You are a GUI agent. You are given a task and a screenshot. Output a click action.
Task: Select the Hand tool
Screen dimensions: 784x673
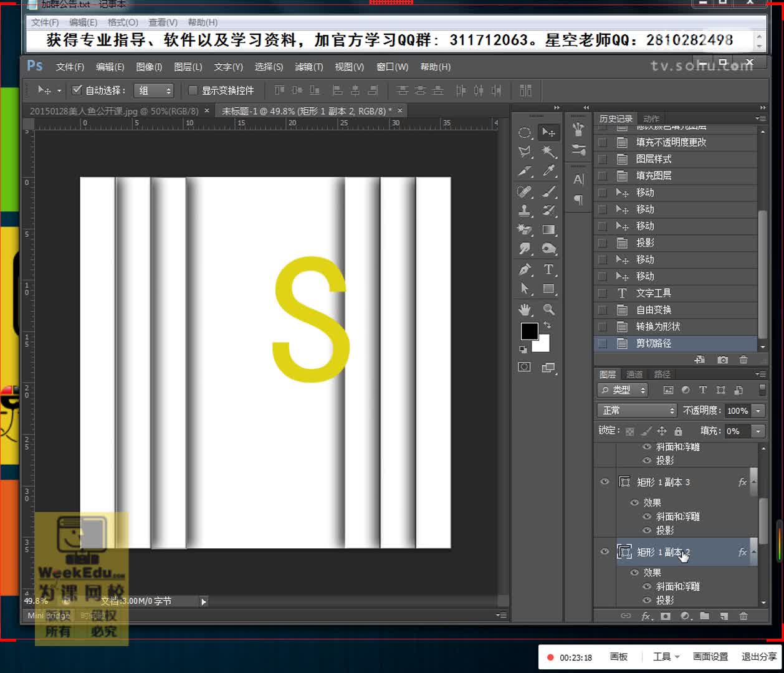[525, 309]
